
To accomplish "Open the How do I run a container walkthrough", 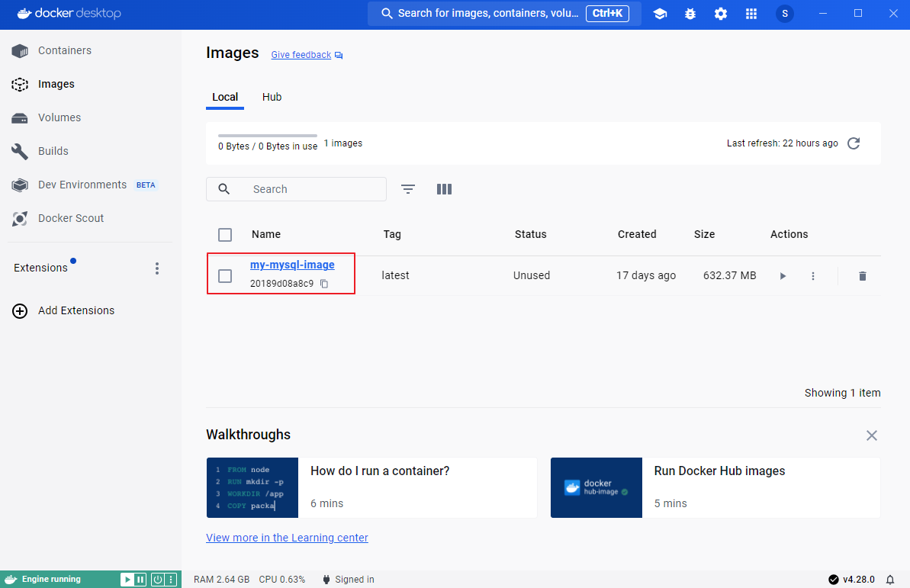I will 371,487.
